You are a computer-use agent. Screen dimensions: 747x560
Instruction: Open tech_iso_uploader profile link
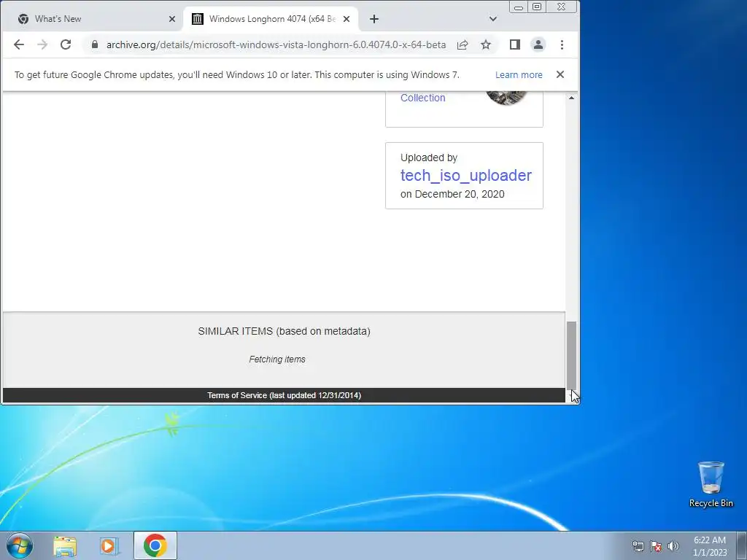tap(466, 175)
